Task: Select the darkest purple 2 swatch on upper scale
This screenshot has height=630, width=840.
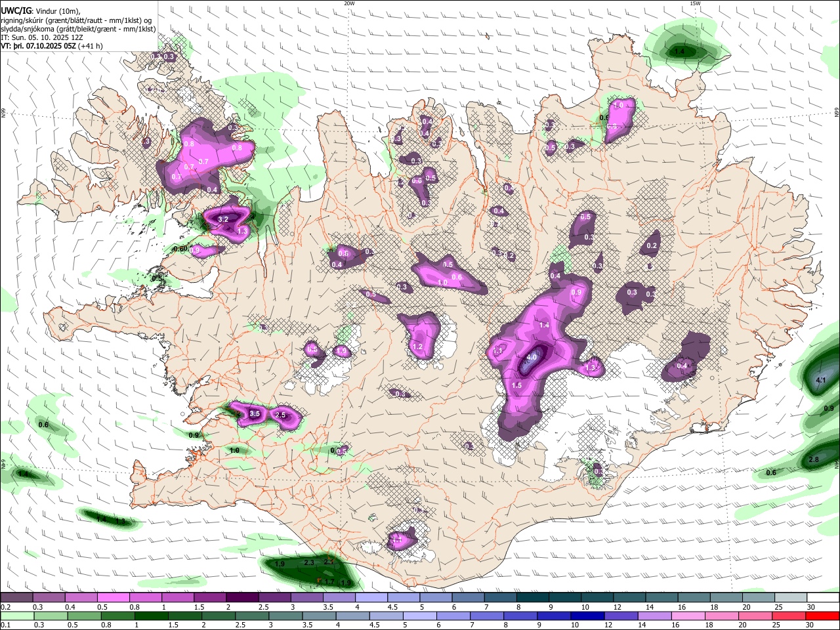Action: coord(242,597)
